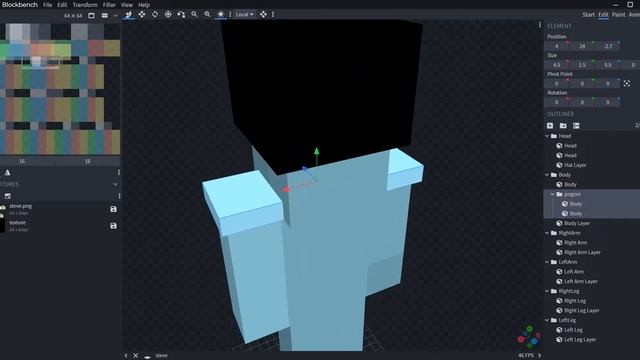Screen dimensions: 640x360
Task: Click the UV grid rows icon
Action: (104, 16)
